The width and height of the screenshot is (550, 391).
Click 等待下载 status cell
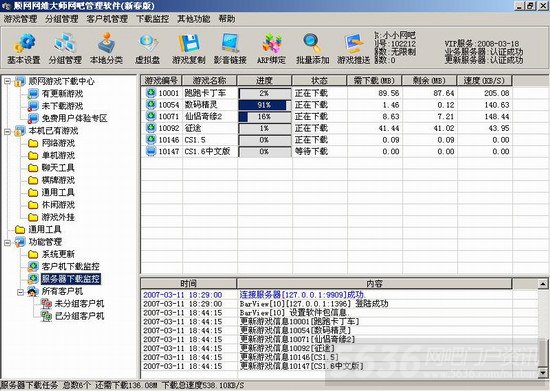[311, 151]
